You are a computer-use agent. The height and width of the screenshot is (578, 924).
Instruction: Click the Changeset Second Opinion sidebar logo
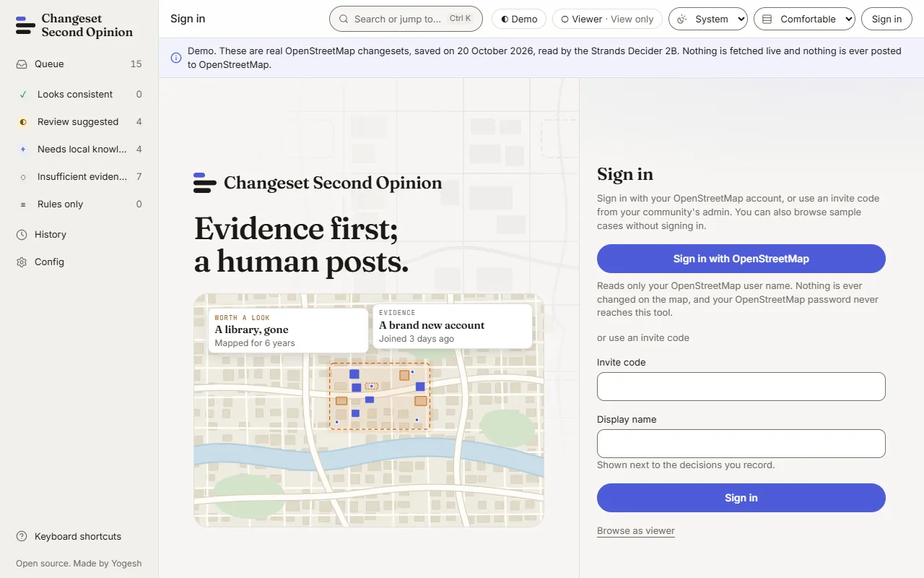click(x=74, y=25)
